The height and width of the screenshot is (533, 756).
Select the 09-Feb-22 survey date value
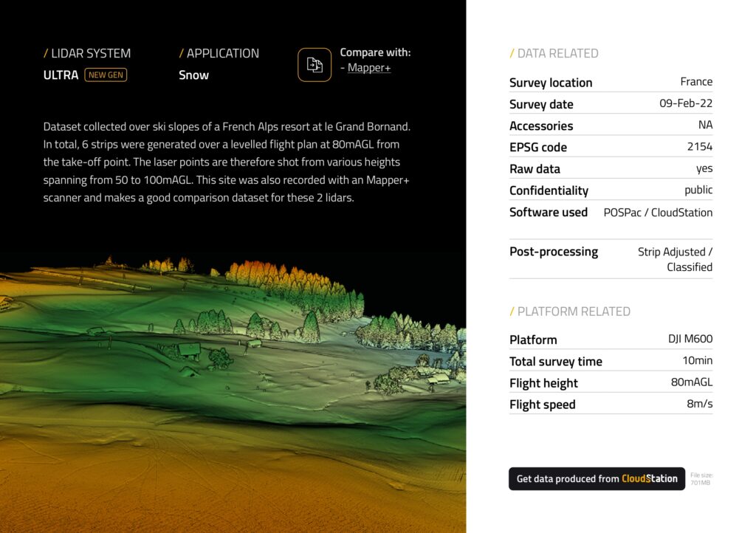(x=686, y=103)
